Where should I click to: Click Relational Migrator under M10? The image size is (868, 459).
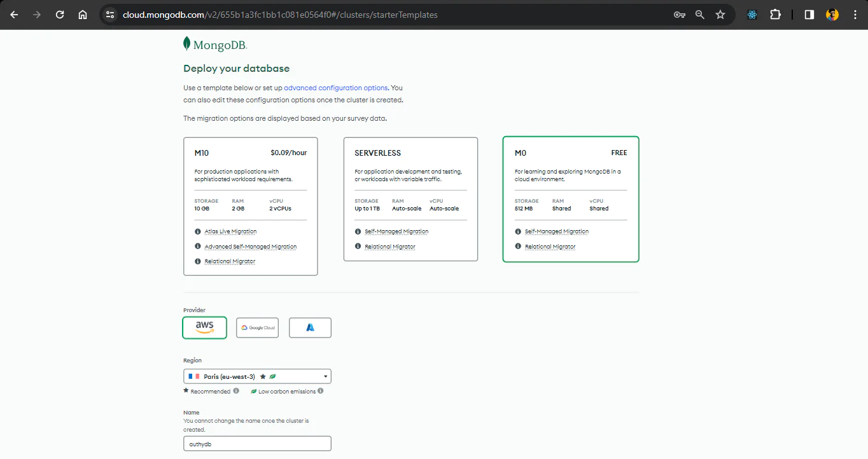click(230, 261)
